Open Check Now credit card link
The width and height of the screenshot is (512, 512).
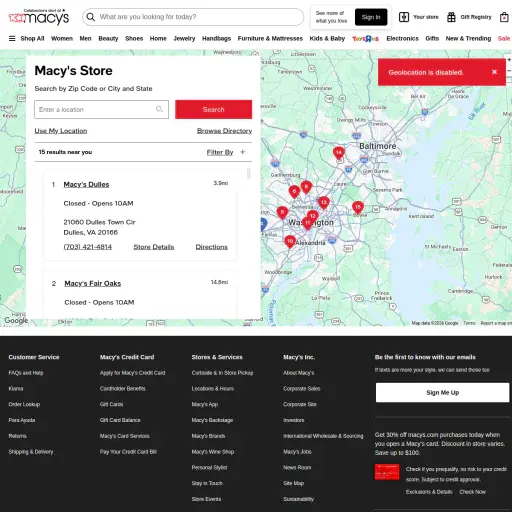[x=472, y=492]
